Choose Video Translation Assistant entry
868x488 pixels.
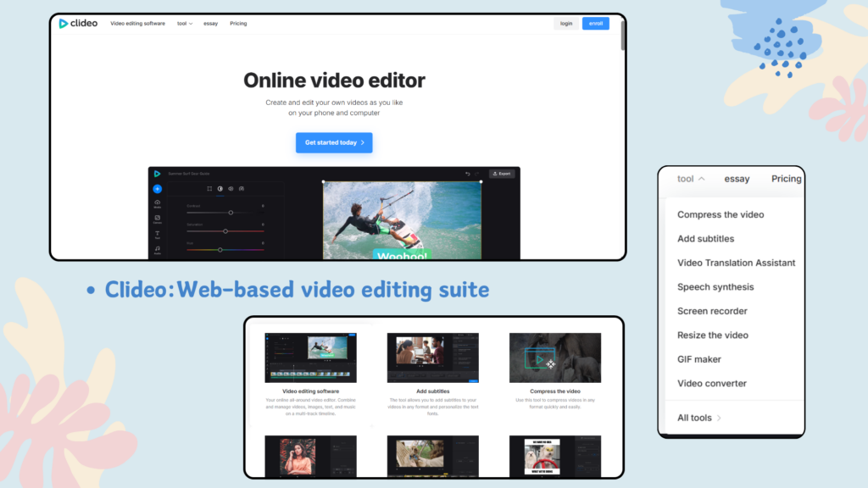pyautogui.click(x=736, y=263)
